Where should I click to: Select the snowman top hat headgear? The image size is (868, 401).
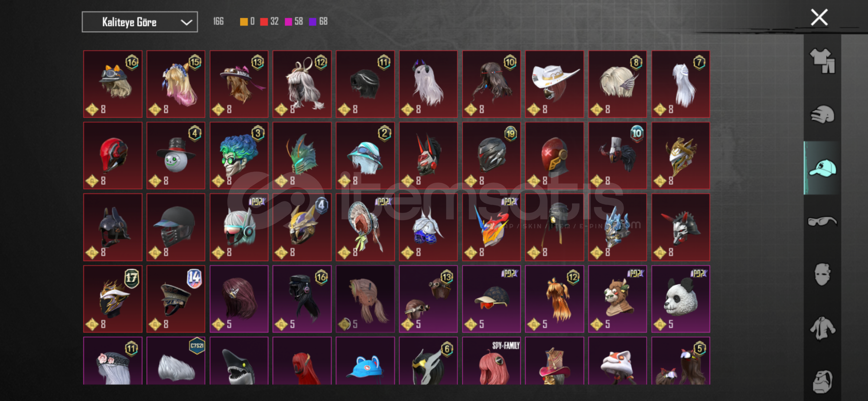click(176, 156)
